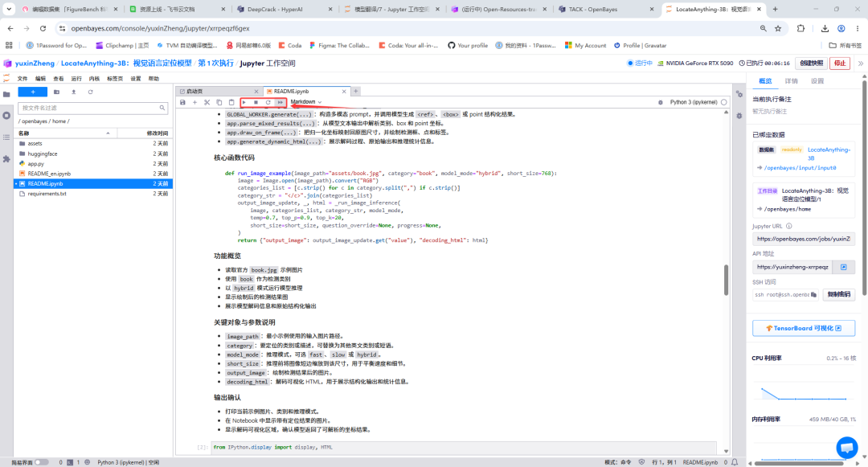Click the notifications bell in status bar
Image resolution: width=868 pixels, height=467 pixels.
(x=735, y=462)
